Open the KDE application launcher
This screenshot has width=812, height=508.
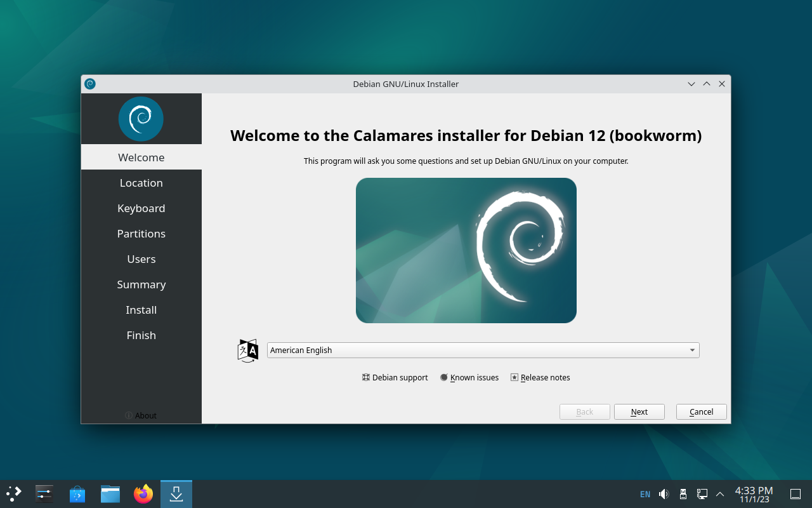pos(14,493)
